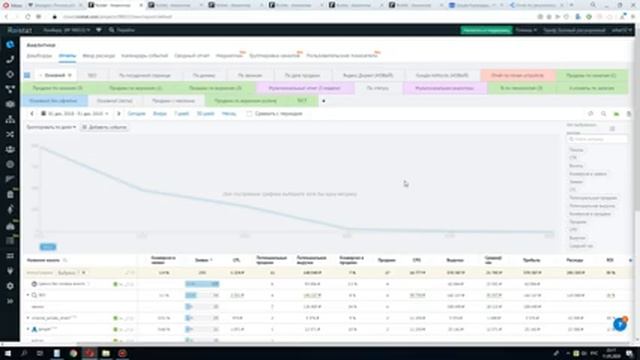Click Roistat logo in top bar
640x360 pixels.
(19, 30)
